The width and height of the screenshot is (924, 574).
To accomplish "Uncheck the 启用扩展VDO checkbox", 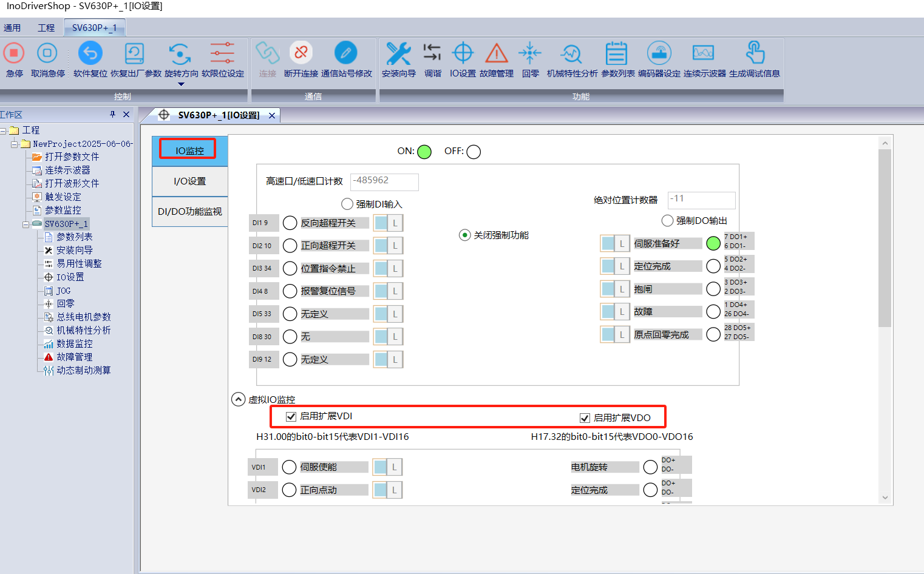I will click(585, 418).
